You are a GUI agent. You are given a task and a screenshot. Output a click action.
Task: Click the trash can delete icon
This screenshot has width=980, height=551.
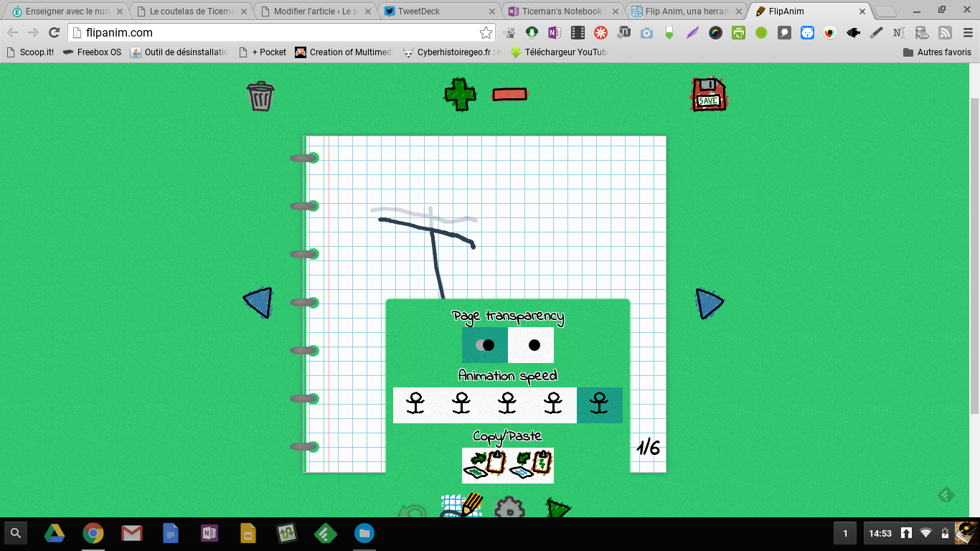(x=260, y=95)
